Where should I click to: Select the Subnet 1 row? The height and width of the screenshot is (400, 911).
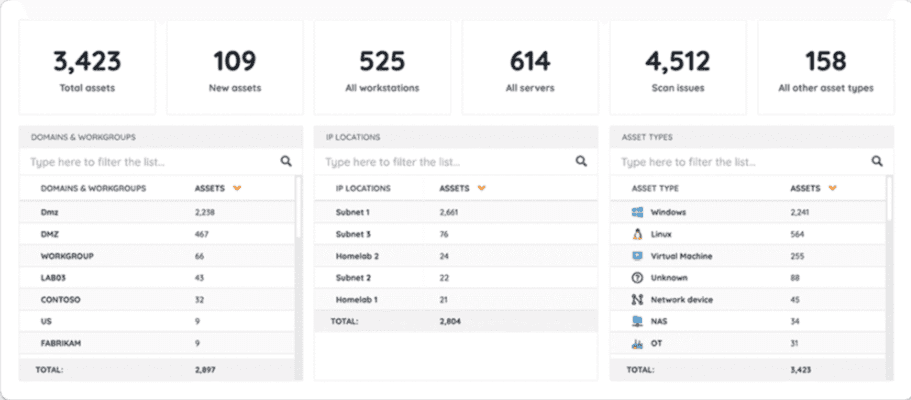coord(456,212)
